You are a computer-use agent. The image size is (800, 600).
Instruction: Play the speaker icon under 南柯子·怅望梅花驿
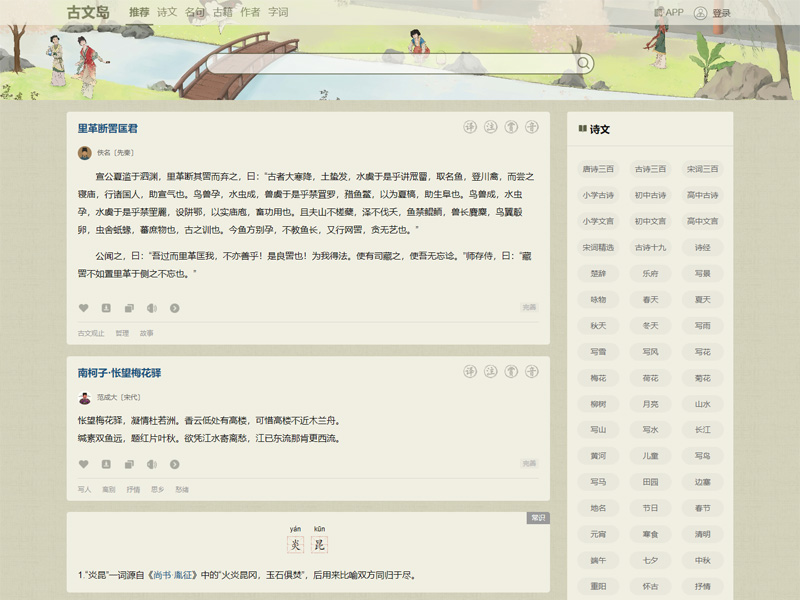(x=152, y=464)
